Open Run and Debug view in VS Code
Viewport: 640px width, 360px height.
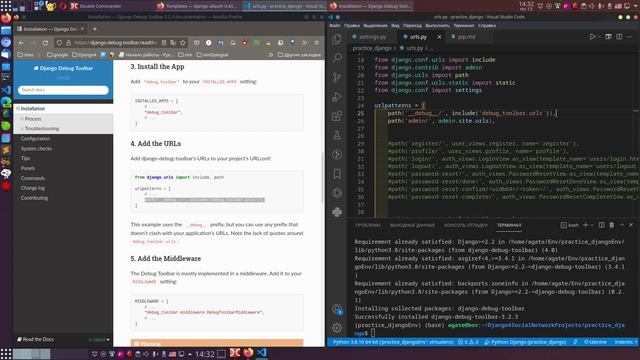[337, 97]
